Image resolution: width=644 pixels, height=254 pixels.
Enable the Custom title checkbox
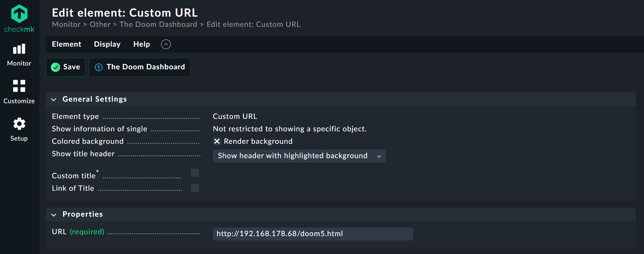click(195, 173)
